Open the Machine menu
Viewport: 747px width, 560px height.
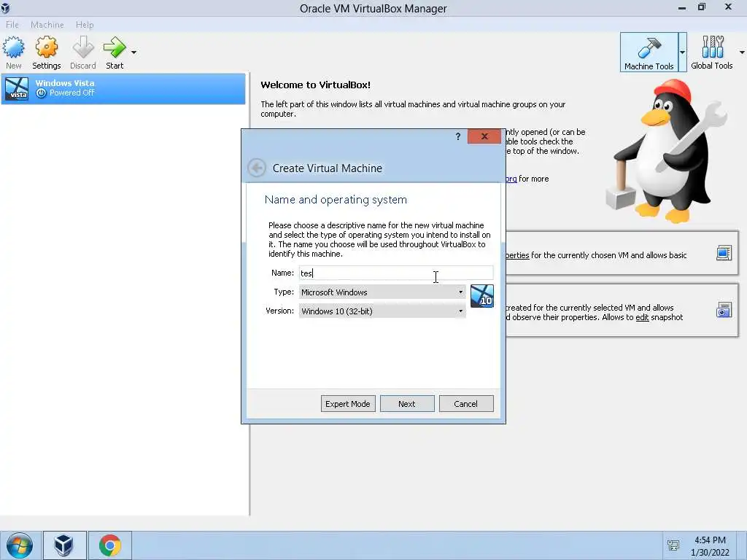tap(47, 25)
